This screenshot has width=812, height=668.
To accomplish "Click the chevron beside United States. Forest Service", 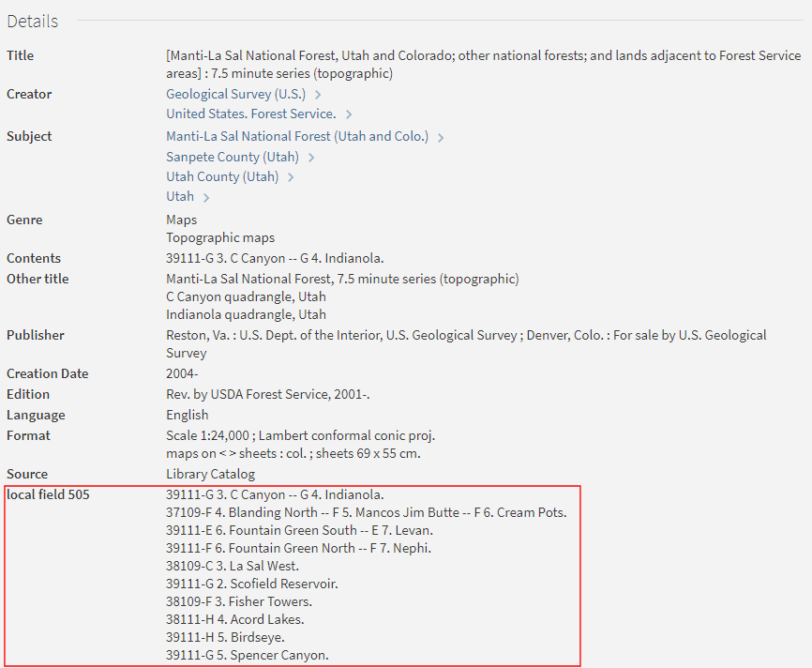I will coord(349,114).
